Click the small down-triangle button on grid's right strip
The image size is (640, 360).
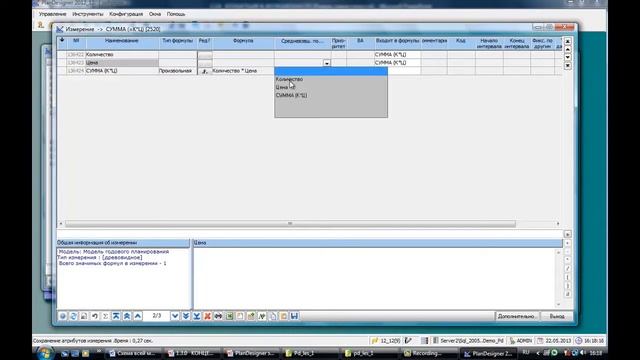(x=567, y=57)
